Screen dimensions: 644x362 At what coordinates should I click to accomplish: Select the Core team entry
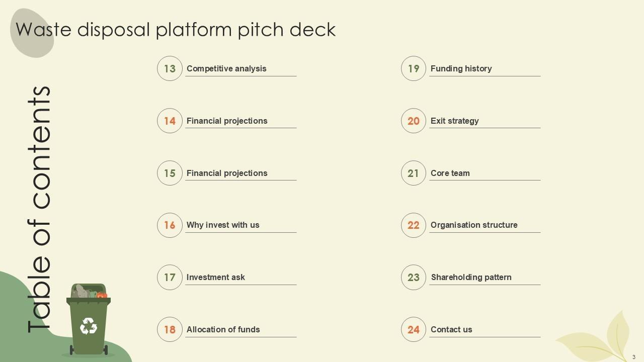tap(450, 173)
